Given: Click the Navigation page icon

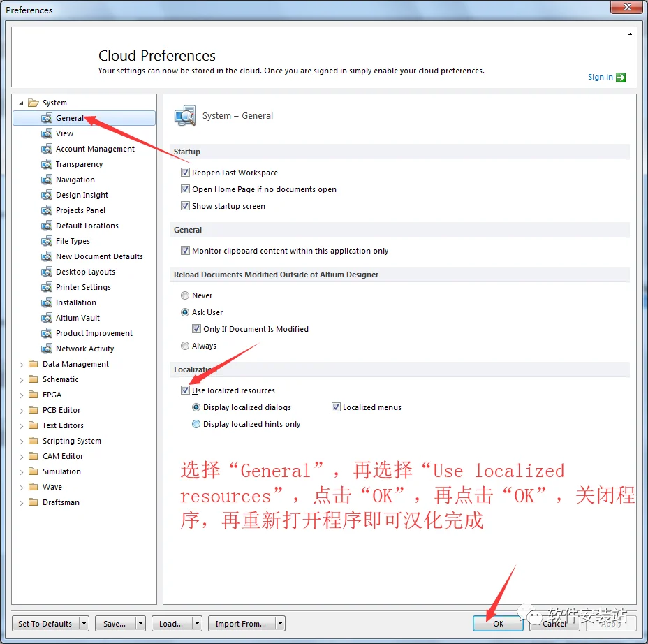Looking at the screenshot, I should pos(47,180).
